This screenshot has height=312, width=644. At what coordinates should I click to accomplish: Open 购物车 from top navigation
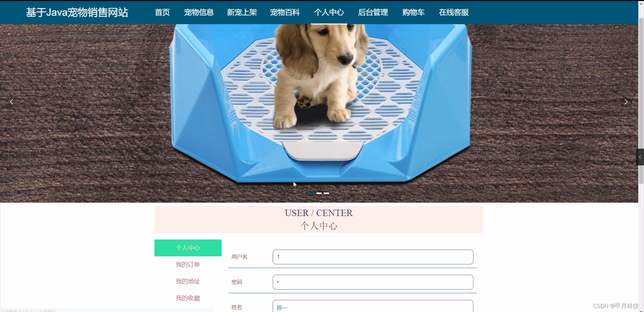click(x=414, y=12)
